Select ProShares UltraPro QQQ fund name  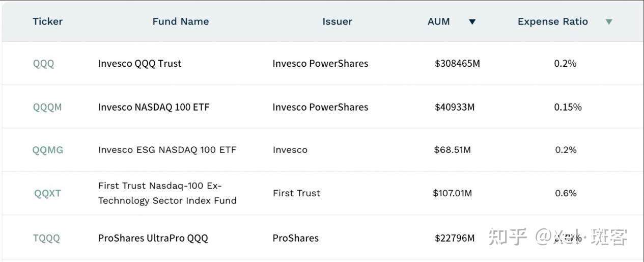pyautogui.click(x=153, y=238)
